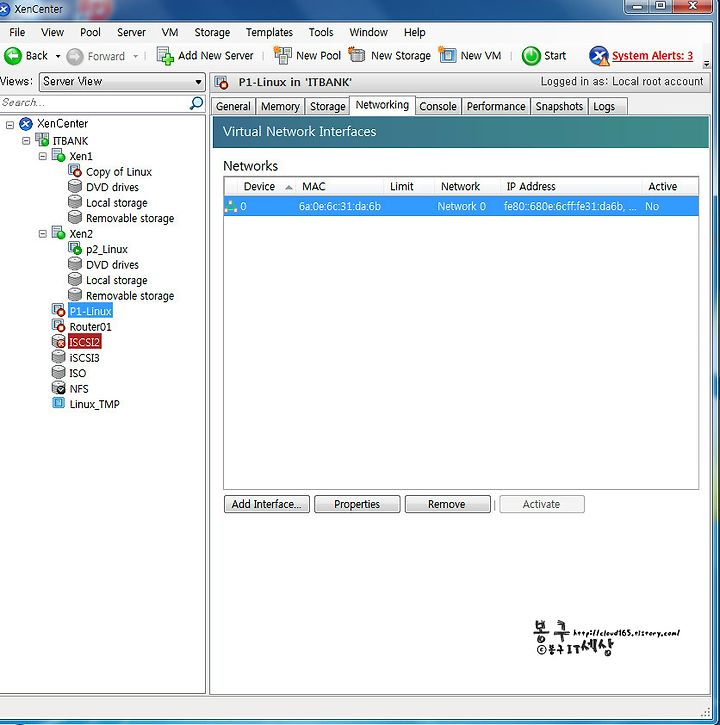The image size is (720, 725).
Task: Open the Forward history dropdown arrow
Action: [x=135, y=56]
